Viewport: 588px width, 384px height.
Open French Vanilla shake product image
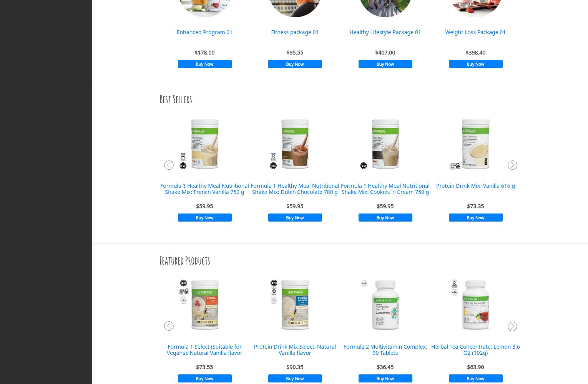click(204, 144)
